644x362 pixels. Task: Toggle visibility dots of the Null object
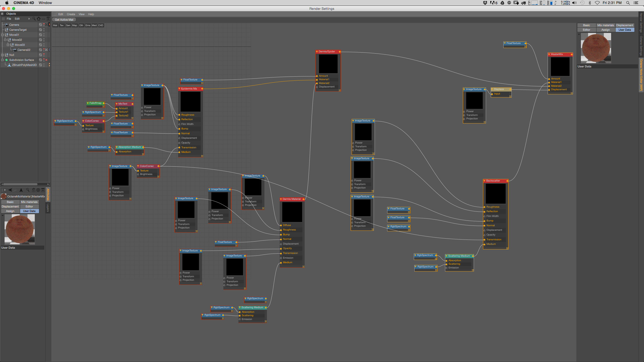pos(44,55)
